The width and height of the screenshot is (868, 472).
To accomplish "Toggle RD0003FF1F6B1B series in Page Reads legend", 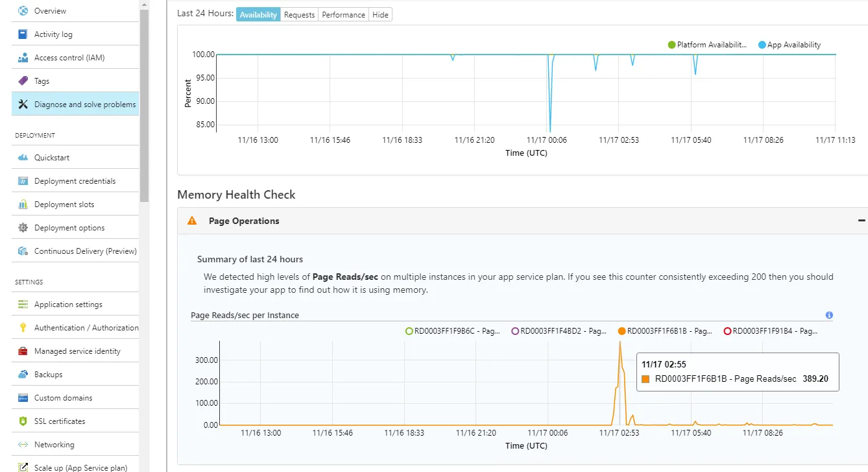I will click(666, 331).
